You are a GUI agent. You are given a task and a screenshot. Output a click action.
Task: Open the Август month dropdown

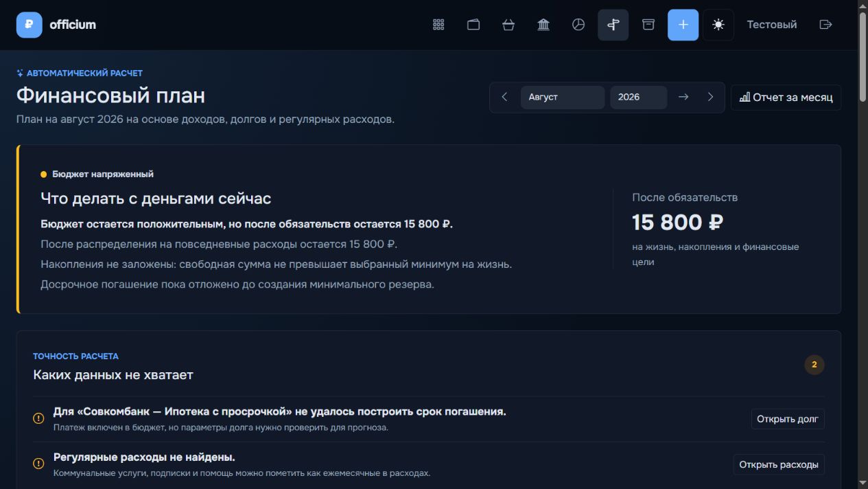[x=563, y=97]
